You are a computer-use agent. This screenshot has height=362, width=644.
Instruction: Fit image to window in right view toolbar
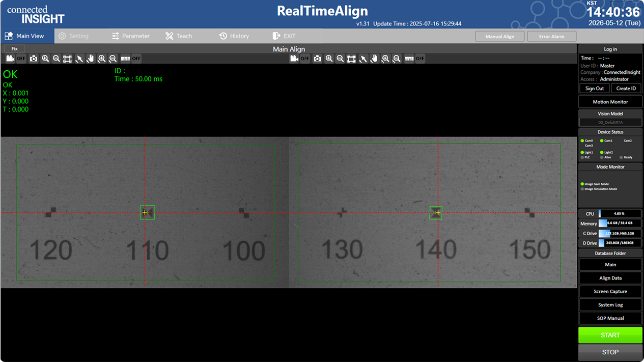(351, 59)
